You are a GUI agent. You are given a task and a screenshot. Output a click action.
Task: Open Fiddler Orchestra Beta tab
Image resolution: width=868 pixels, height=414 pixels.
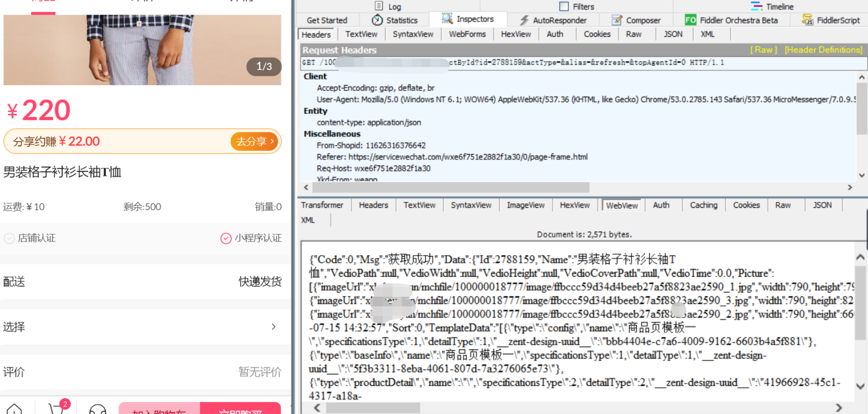click(731, 20)
